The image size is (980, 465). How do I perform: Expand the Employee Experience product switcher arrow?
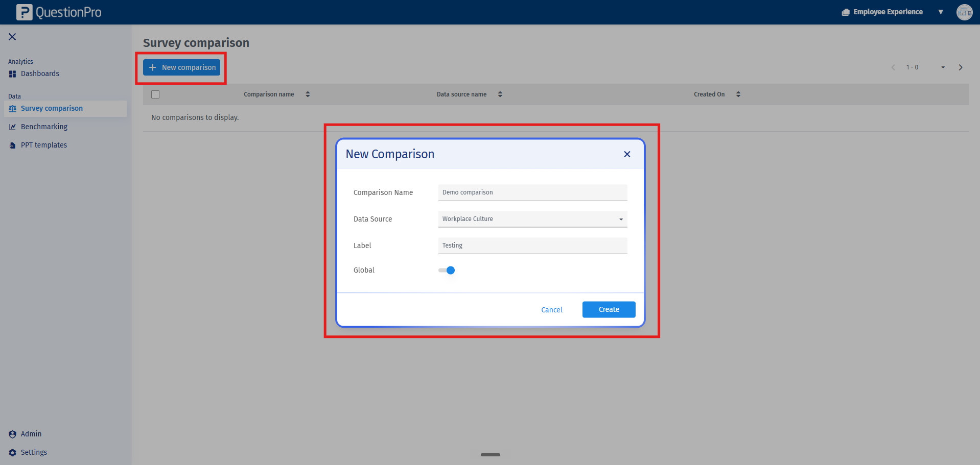[x=941, y=12]
